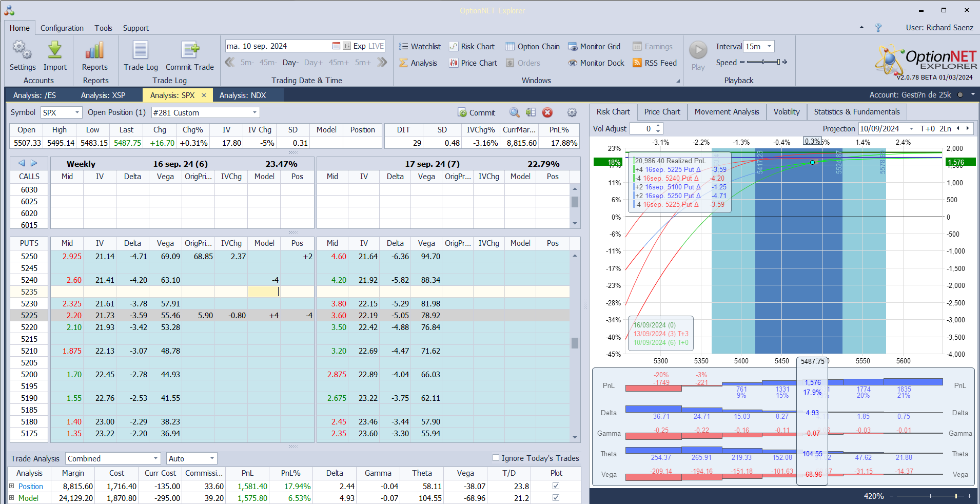The width and height of the screenshot is (980, 504).
Task: Expand the Interval 15m dropdown
Action: (x=769, y=47)
